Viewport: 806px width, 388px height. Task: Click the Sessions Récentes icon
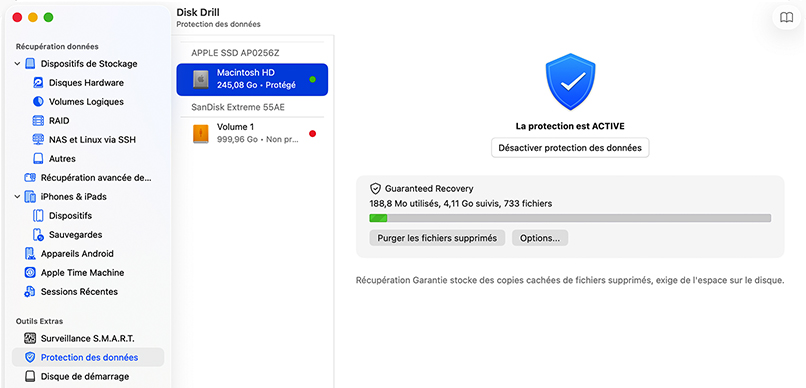(x=30, y=292)
